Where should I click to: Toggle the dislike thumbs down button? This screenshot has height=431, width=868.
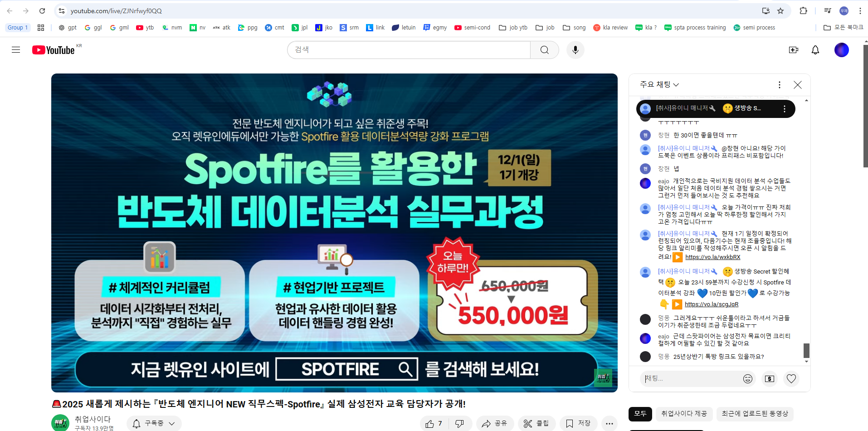tap(459, 423)
